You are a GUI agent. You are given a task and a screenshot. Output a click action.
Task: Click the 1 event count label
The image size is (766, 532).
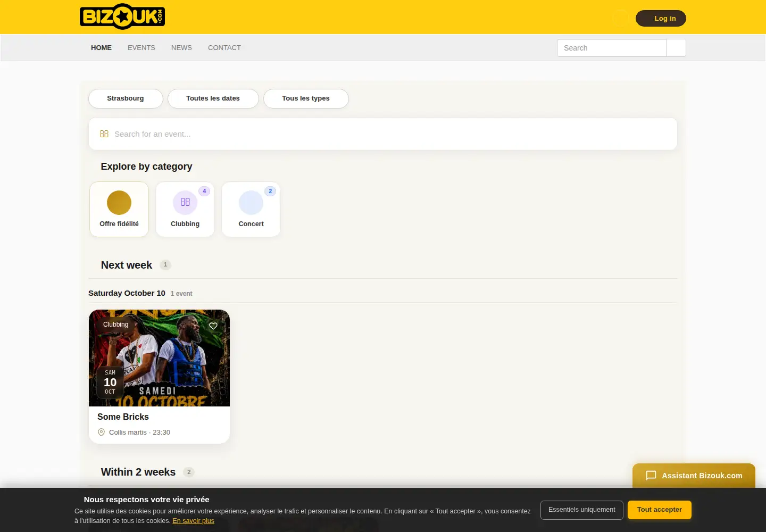pos(181,294)
